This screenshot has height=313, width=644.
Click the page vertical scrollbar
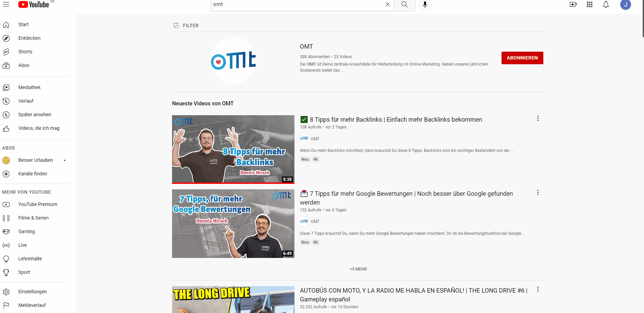(643, 19)
